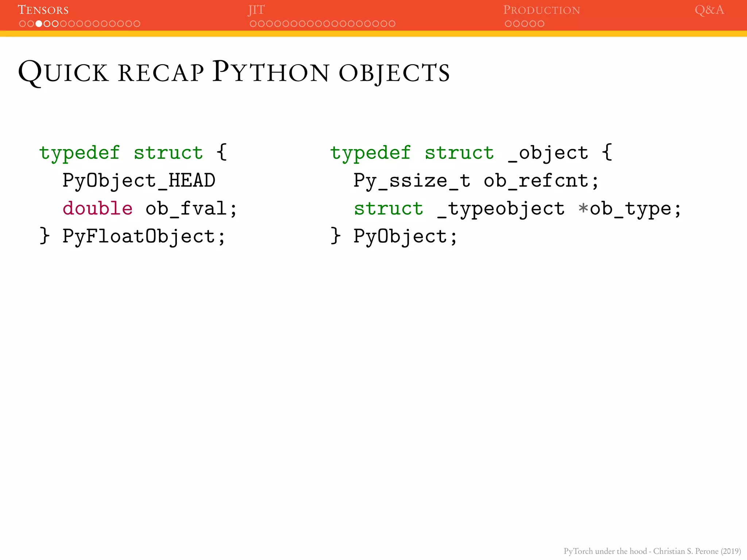Select the filled current slide dot under Tensors
747x560 pixels.
pyautogui.click(x=39, y=24)
